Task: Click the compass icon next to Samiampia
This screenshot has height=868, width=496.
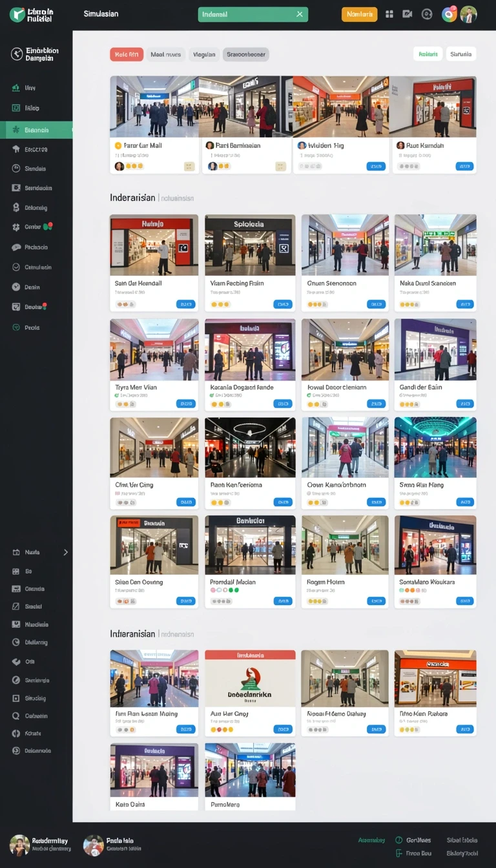Action: [x=16, y=680]
